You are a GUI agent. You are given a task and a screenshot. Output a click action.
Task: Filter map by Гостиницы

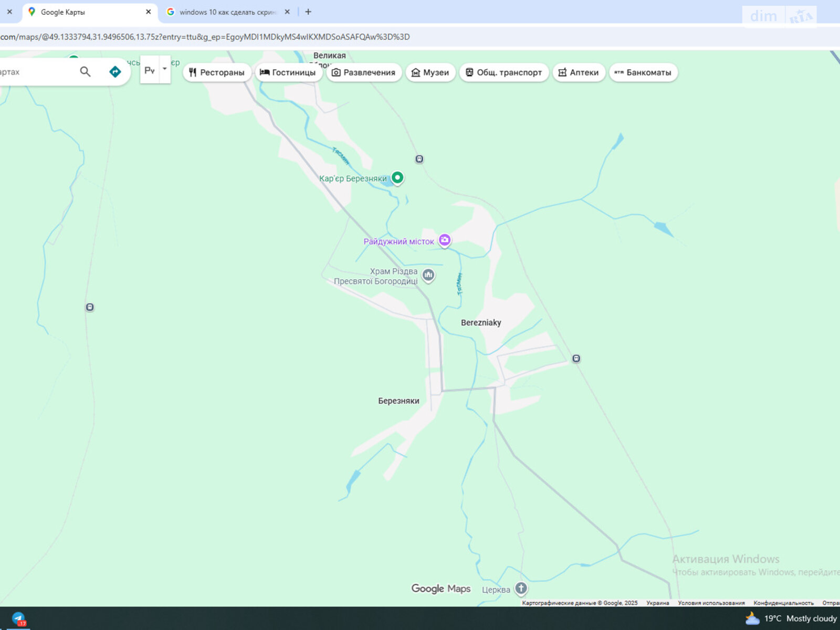(x=288, y=72)
